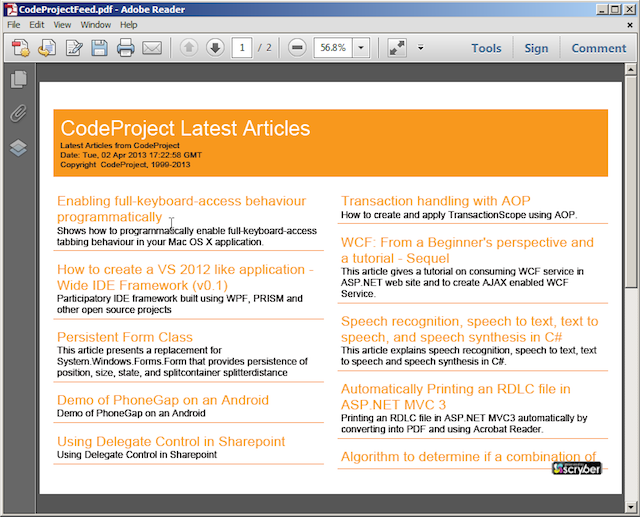Click the Adobe Reader title bar icon
Image resolution: width=640 pixels, height=517 pixels.
point(11,9)
